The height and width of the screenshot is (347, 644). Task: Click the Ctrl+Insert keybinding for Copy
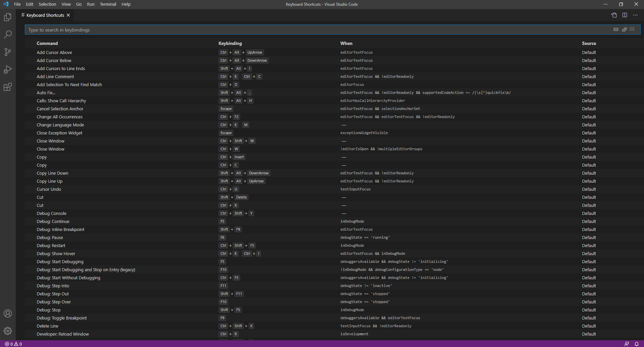pyautogui.click(x=232, y=157)
